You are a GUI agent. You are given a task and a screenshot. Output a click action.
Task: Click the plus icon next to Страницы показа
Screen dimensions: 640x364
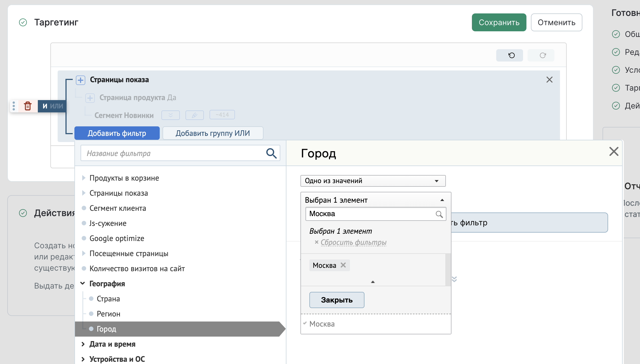(x=81, y=80)
